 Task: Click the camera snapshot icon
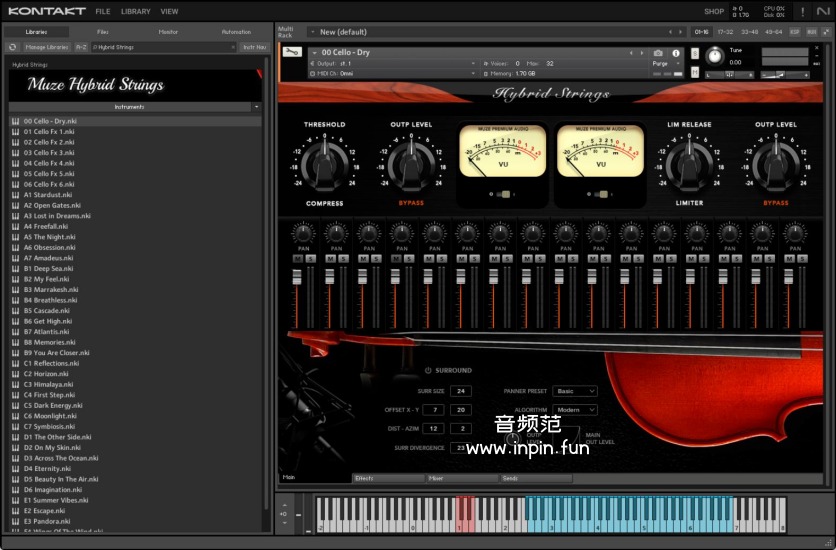(x=658, y=53)
